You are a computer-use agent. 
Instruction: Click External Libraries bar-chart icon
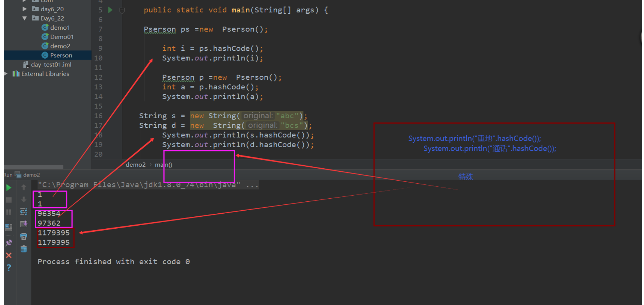tap(16, 74)
